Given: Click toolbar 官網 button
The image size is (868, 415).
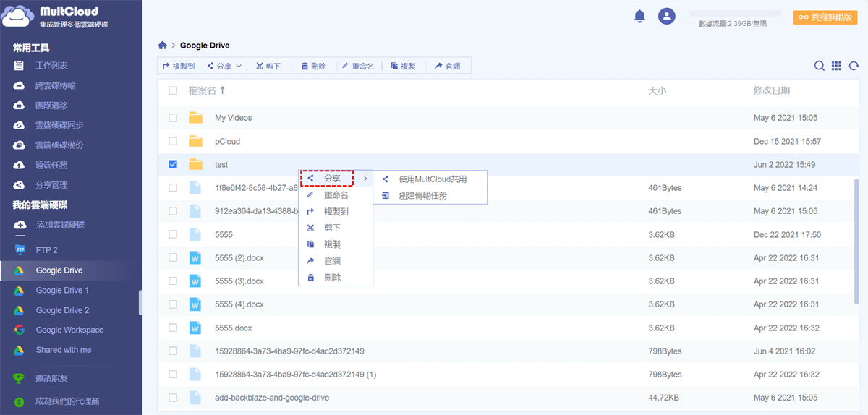Looking at the screenshot, I should click(x=448, y=66).
